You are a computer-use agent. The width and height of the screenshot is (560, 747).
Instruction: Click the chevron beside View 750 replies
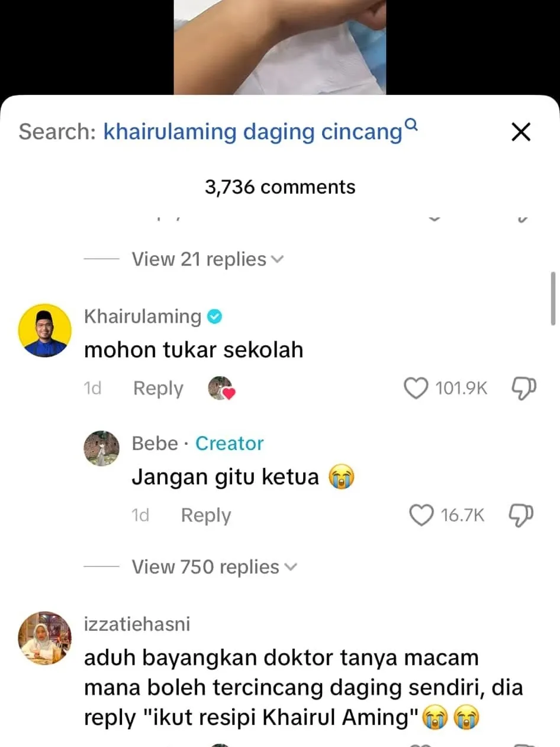tap(290, 568)
